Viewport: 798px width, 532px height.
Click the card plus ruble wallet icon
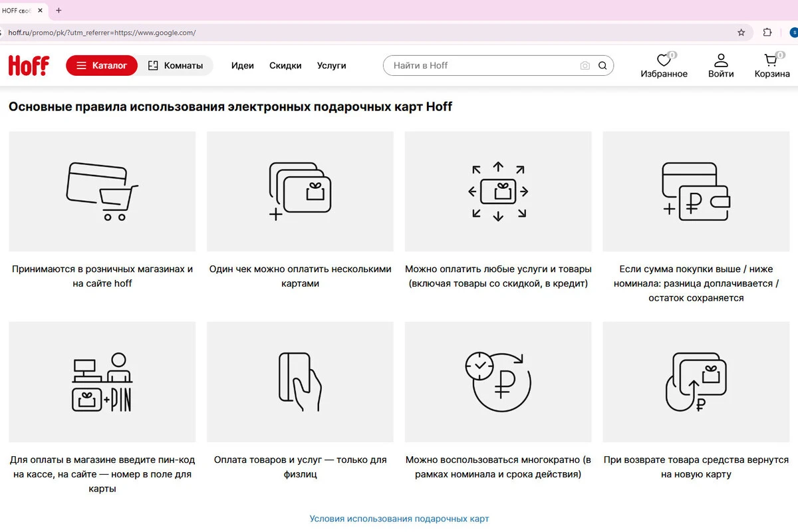[x=696, y=192]
